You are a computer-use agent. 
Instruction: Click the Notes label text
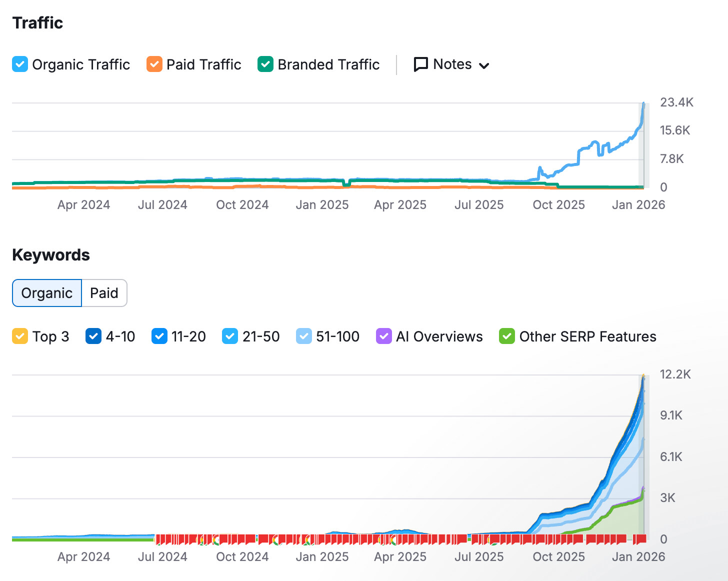(x=452, y=64)
